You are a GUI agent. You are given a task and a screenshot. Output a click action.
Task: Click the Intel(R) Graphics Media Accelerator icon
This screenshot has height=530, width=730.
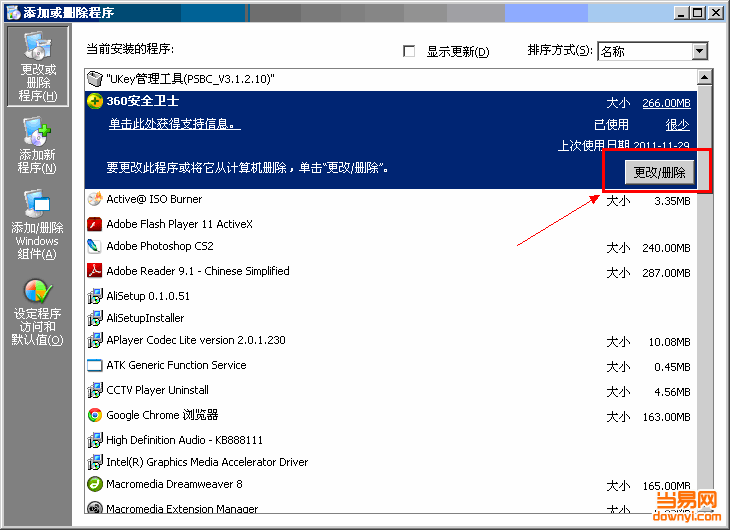pyautogui.click(x=95, y=462)
